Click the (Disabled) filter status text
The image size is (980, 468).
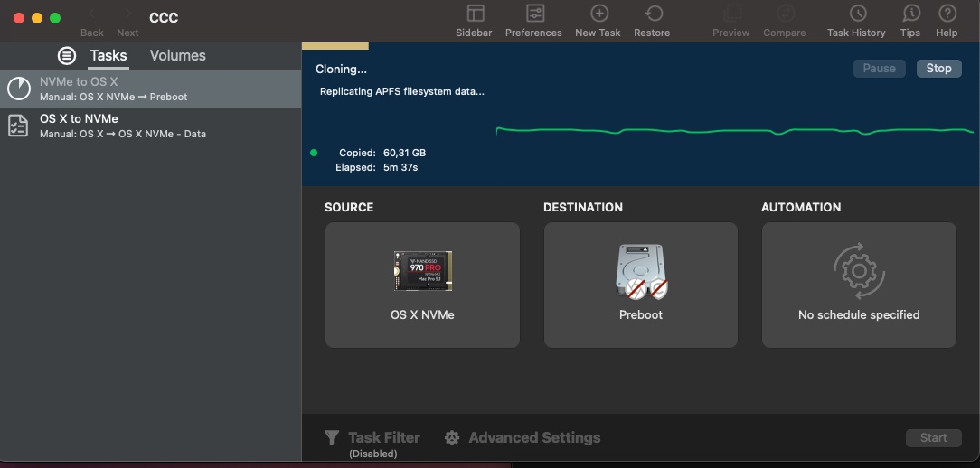tap(372, 454)
